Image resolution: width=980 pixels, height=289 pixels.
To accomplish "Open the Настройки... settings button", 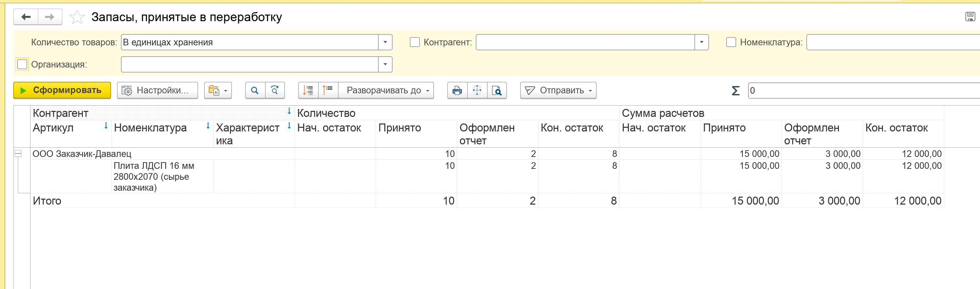I will pyautogui.click(x=157, y=90).
